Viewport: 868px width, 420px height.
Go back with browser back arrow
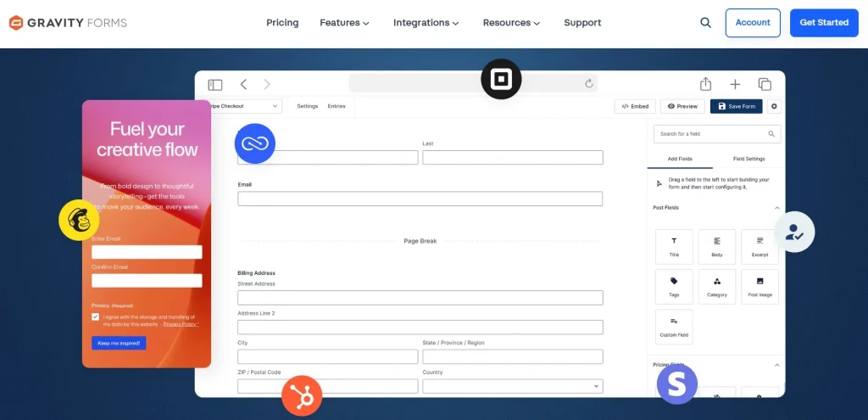pyautogui.click(x=243, y=84)
